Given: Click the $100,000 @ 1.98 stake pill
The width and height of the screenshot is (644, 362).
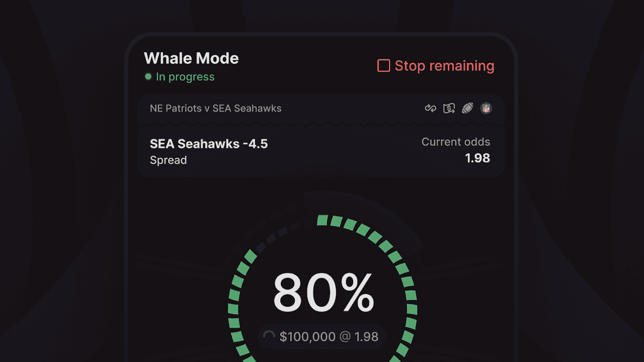Looking at the screenshot, I should (x=322, y=336).
